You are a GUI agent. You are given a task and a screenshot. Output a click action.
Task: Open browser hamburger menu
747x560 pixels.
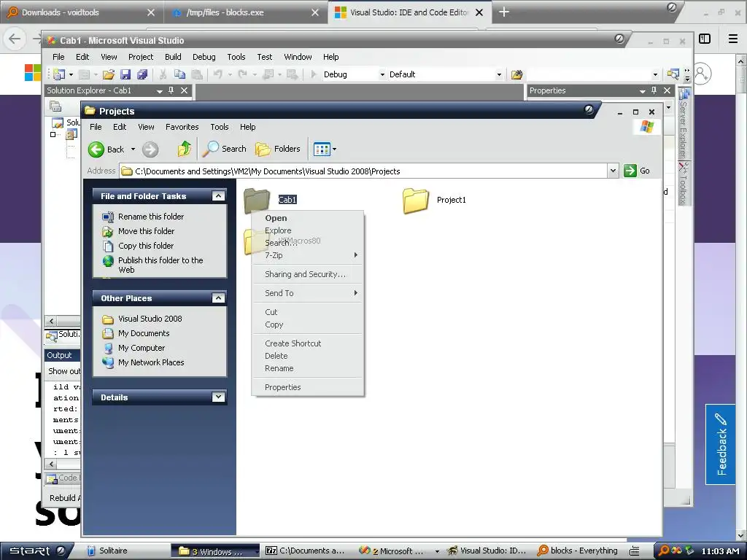pos(733,39)
